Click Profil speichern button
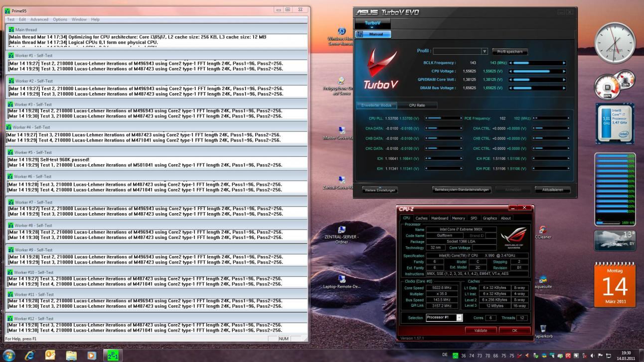Screen dimensions: 644x362 point(510,51)
